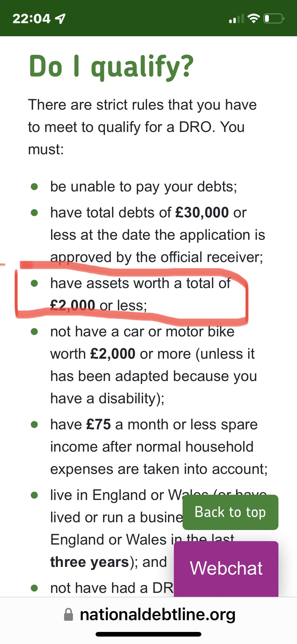The image size is (297, 644).
Task: Tap the bullet beside 'have assets worth'
Action: click(x=34, y=283)
